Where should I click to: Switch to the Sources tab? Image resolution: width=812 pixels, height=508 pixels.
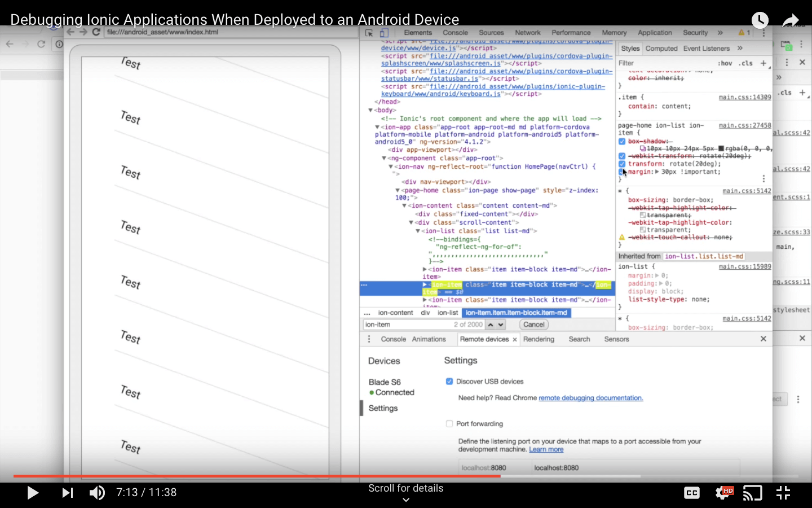coord(491,33)
